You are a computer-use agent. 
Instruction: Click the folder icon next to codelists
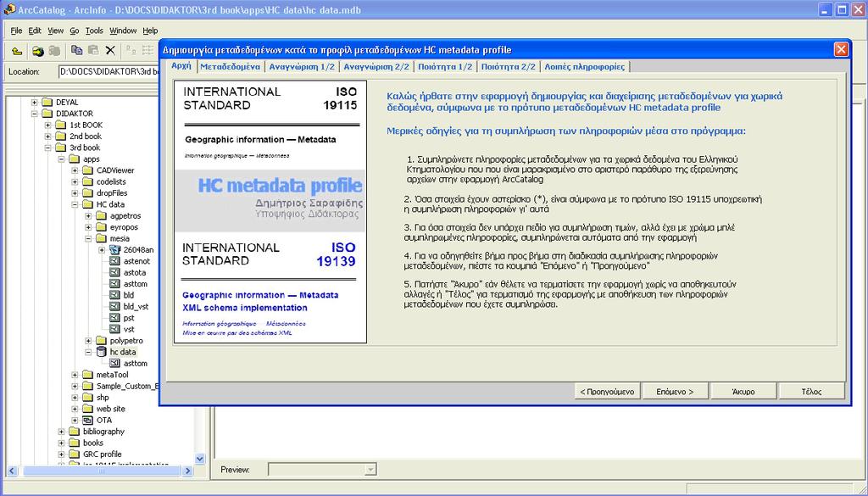coord(87,181)
